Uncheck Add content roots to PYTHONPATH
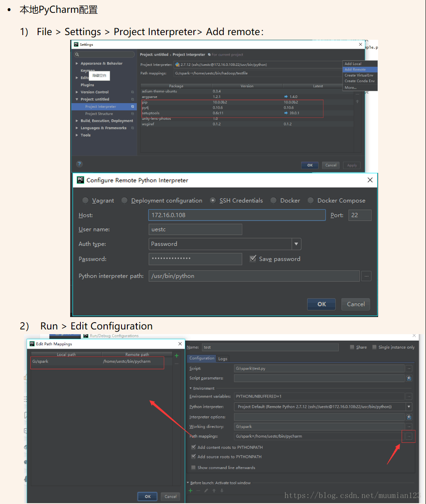The width and height of the screenshot is (426, 504). (193, 447)
